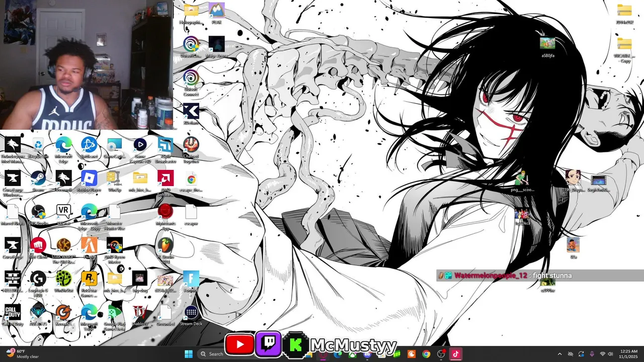The height and width of the screenshot is (362, 644).
Task: Select the Monster Hunter Rise shortcut
Action: point(115,217)
